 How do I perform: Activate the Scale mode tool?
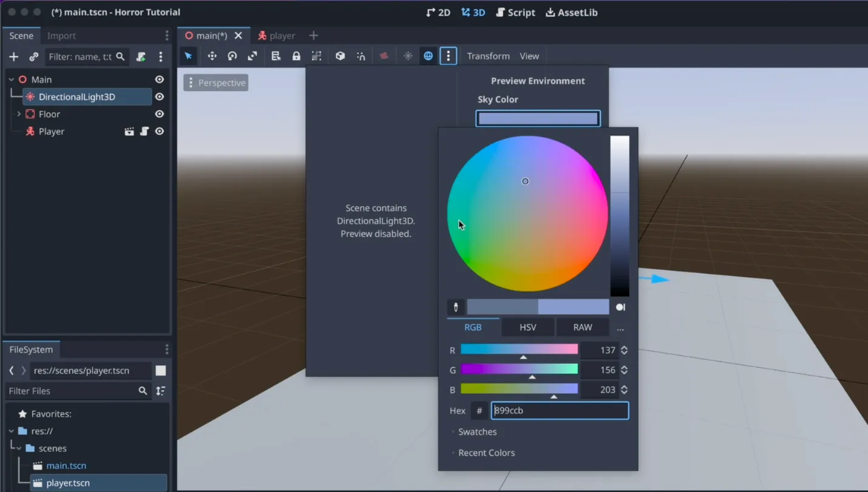pyautogui.click(x=253, y=56)
